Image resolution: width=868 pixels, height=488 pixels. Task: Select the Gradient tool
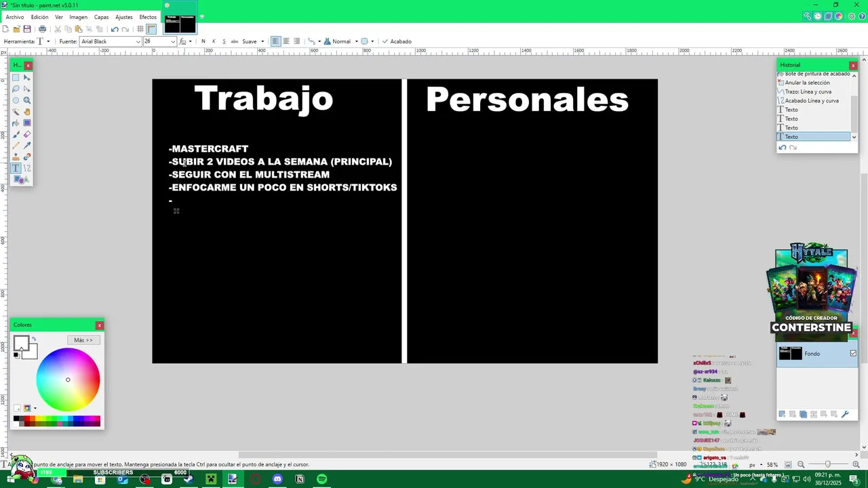coord(27,123)
